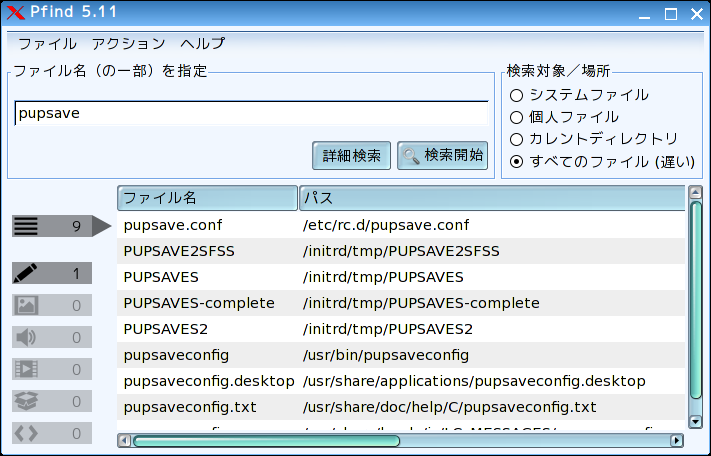Select the PUPSAVE2SFSS file name
This screenshot has height=456, width=711.
179,251
